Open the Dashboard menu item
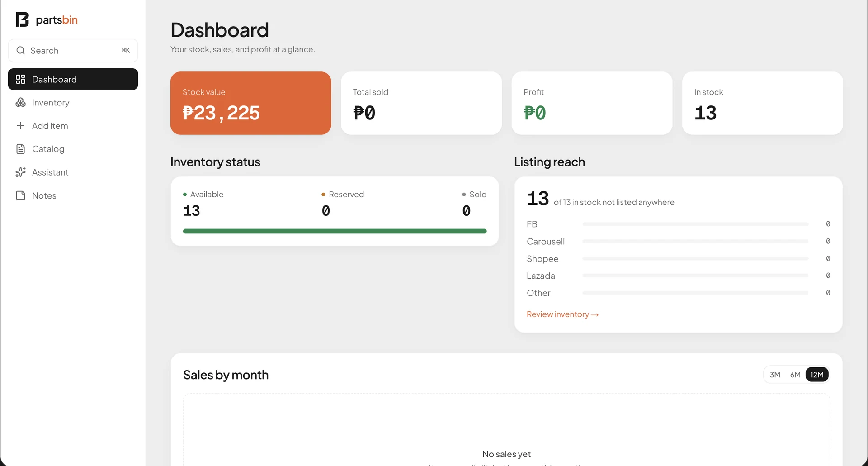Viewport: 868px width, 466px height. [73, 79]
